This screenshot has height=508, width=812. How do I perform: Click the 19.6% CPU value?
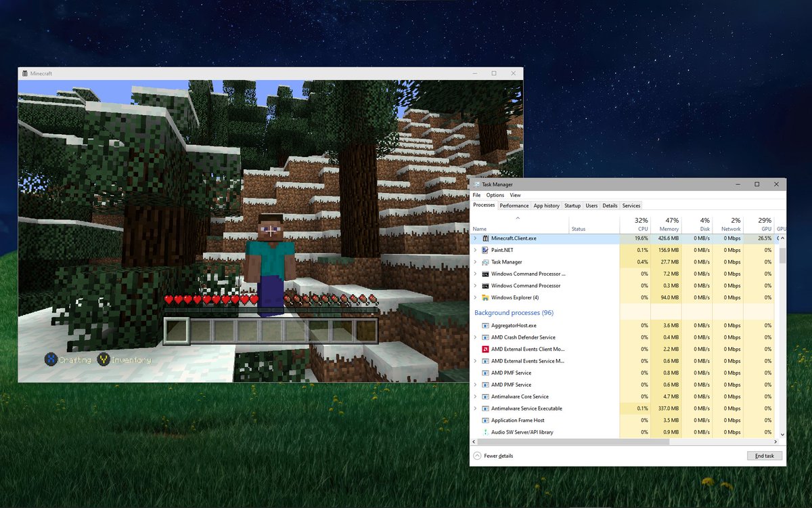641,238
